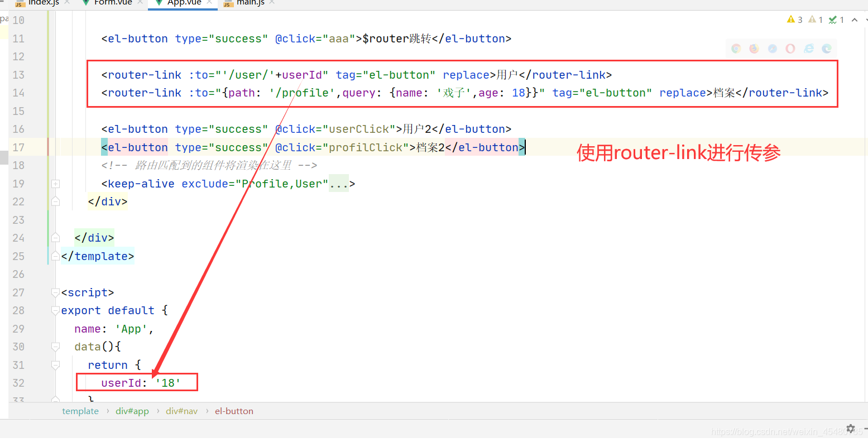Close the Form.vue tab

(x=140, y=3)
